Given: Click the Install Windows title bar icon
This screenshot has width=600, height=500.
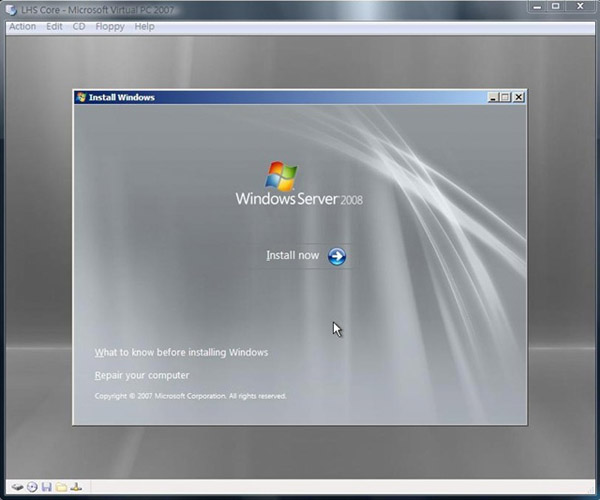Looking at the screenshot, I should click(81, 98).
